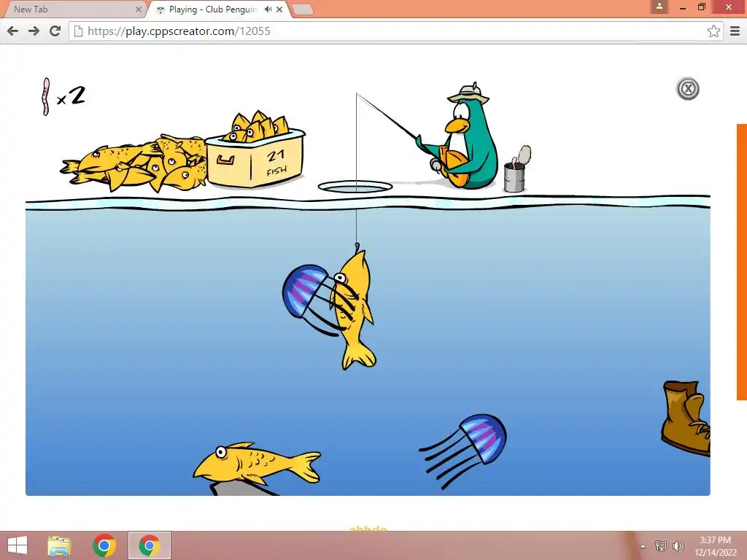Click the address bar URL field
Image resolution: width=747 pixels, height=560 pixels.
pyautogui.click(x=395, y=31)
